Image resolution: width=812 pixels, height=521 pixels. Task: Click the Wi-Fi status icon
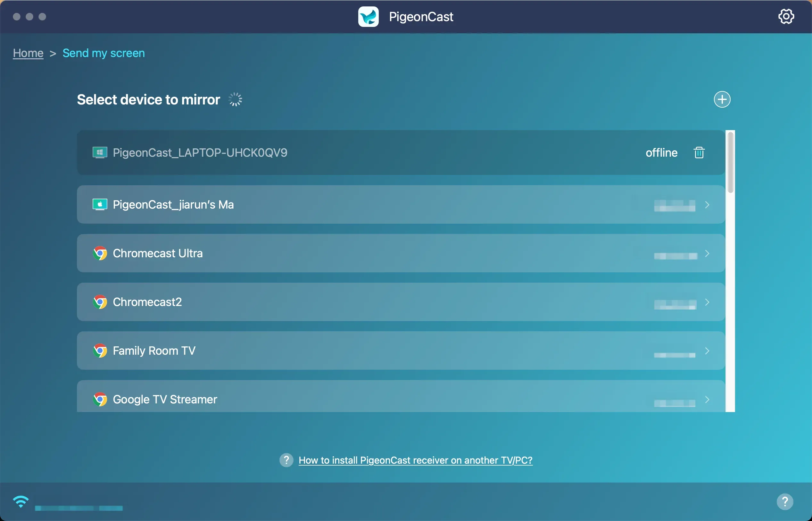pyautogui.click(x=21, y=501)
